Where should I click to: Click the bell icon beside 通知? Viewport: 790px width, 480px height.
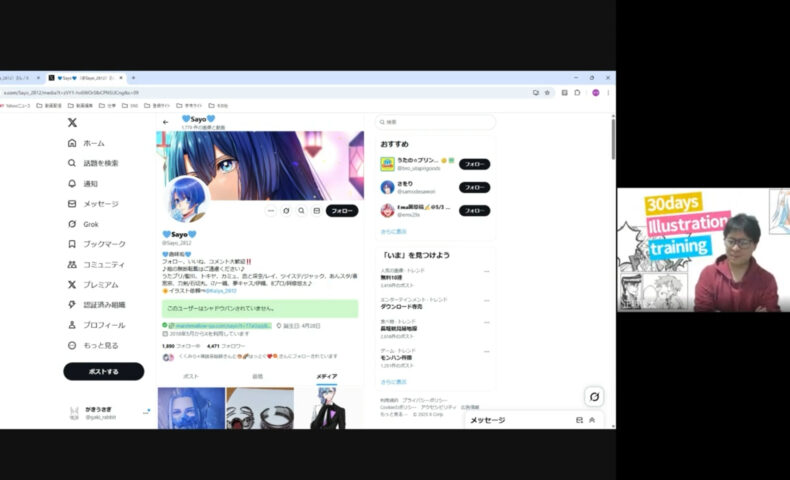pos(72,183)
